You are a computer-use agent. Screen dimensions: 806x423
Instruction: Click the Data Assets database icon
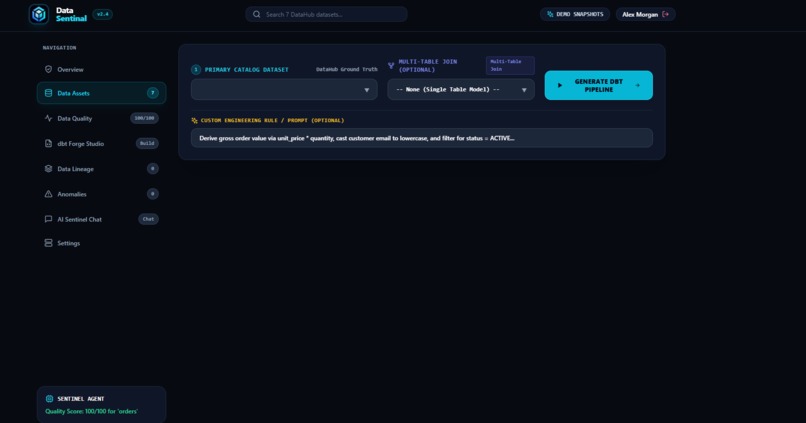click(48, 93)
